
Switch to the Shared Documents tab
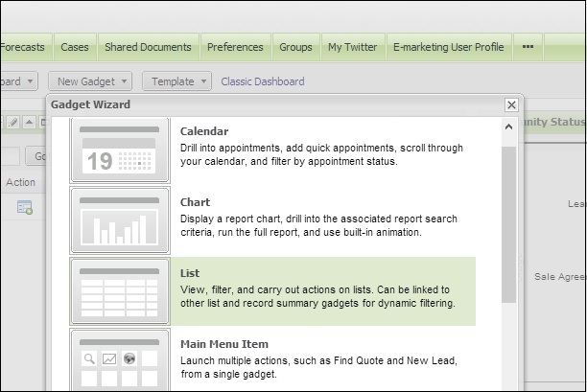pos(149,47)
